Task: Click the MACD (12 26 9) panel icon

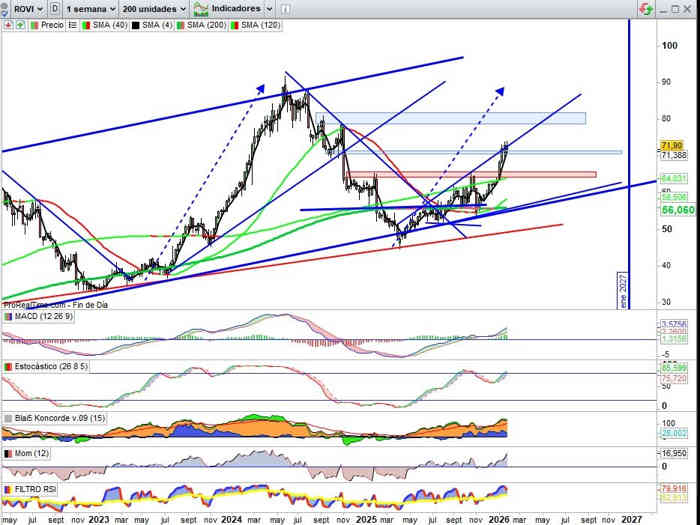Action: point(8,316)
